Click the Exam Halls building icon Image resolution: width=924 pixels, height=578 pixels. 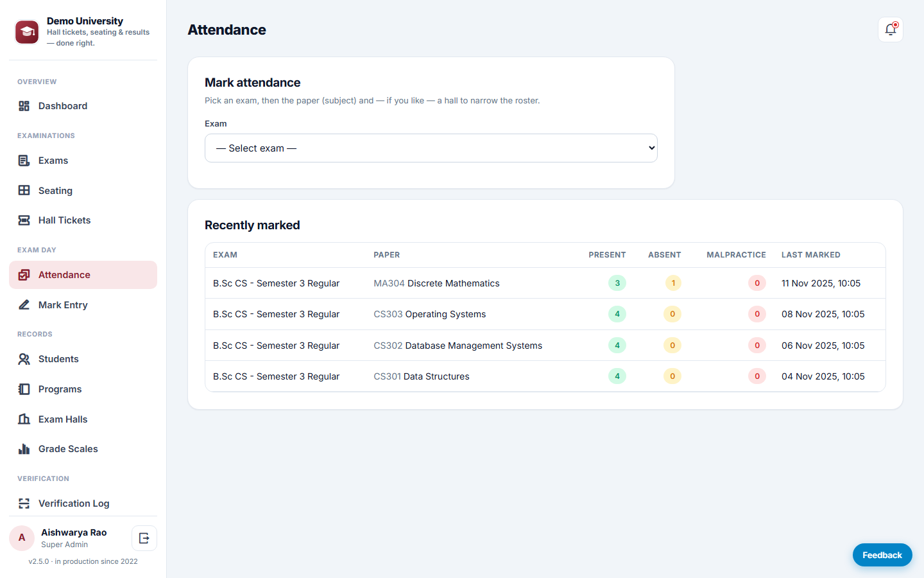(x=24, y=419)
